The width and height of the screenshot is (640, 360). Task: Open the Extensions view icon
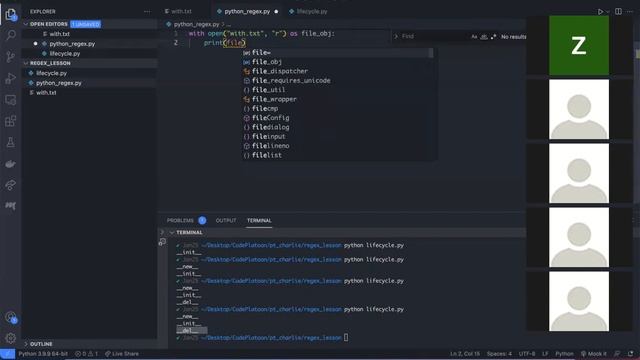pyautogui.click(x=11, y=121)
